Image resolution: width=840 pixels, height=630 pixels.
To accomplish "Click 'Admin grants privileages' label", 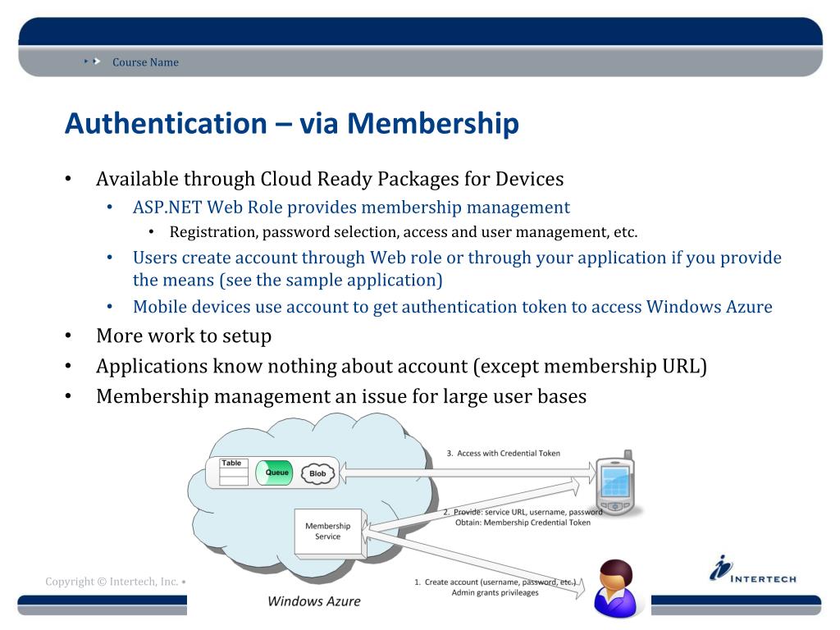I will [x=495, y=592].
